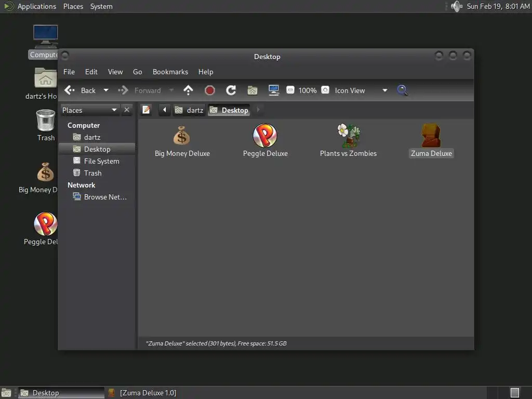Open the Bookmarks menu
Image resolution: width=532 pixels, height=399 pixels.
(x=170, y=72)
